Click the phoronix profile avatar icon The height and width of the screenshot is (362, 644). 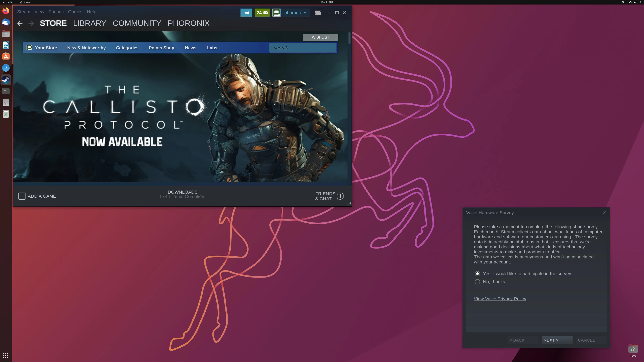tap(277, 13)
